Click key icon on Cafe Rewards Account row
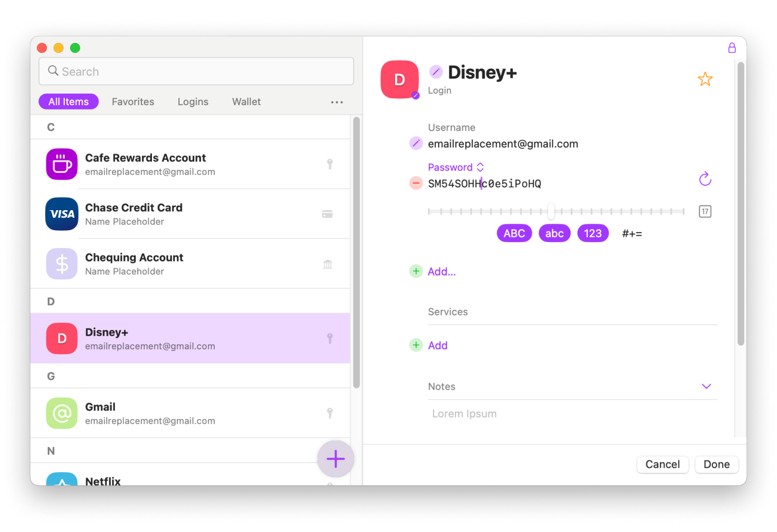This screenshot has height=532, width=777. 330,164
